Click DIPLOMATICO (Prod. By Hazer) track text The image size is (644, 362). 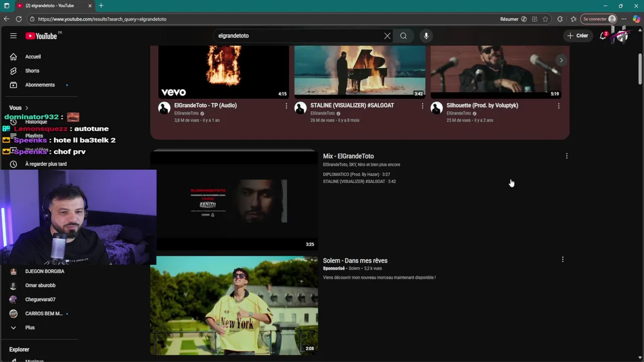[356, 174]
